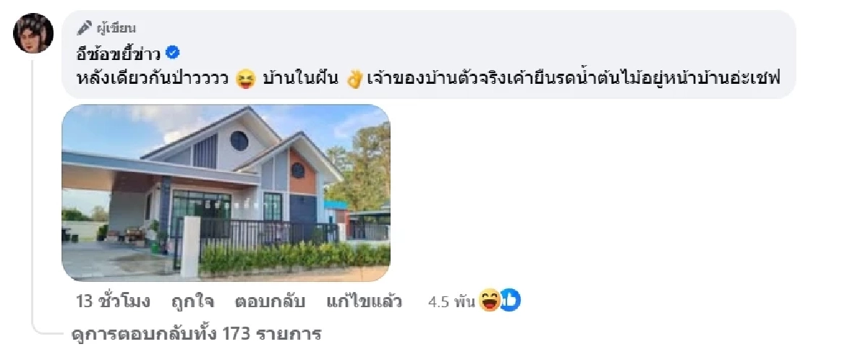Click the blue verified badge
This screenshot has width=868, height=352.
174,52
